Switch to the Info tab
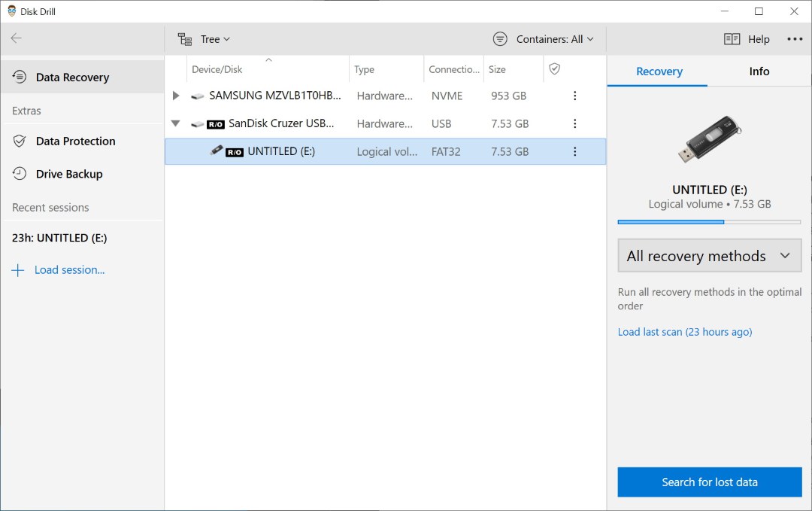The image size is (812, 511). [x=759, y=71]
